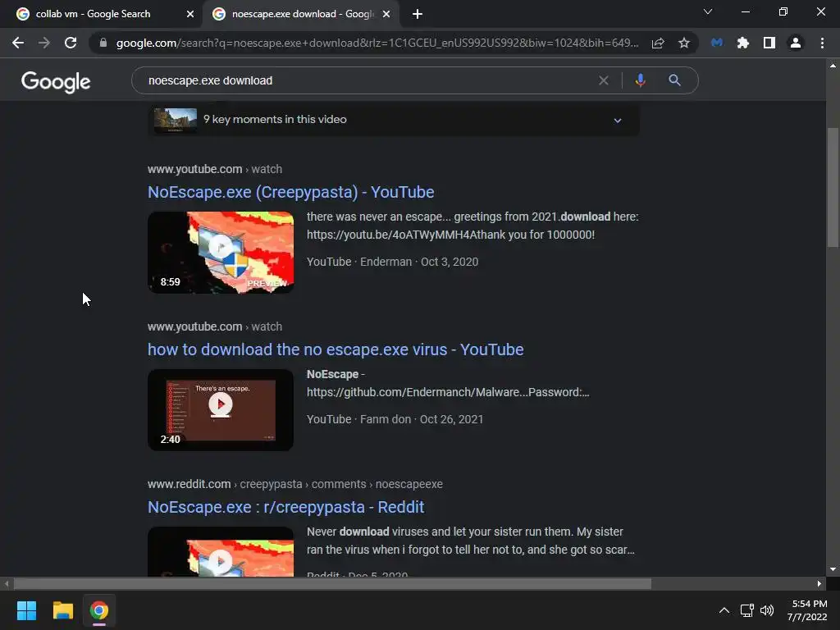Play the Reddit result video thumbnail
Screen dimensions: 840x630
221,552
